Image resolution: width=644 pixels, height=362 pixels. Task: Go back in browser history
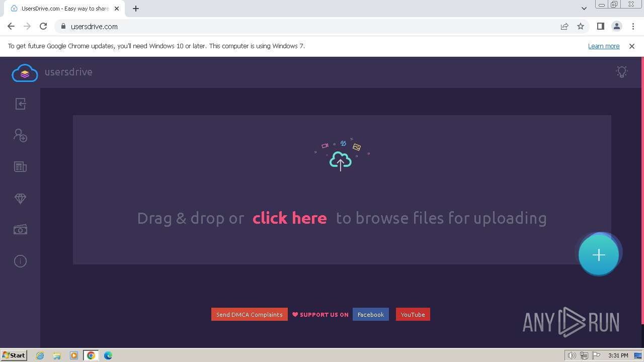click(11, 26)
